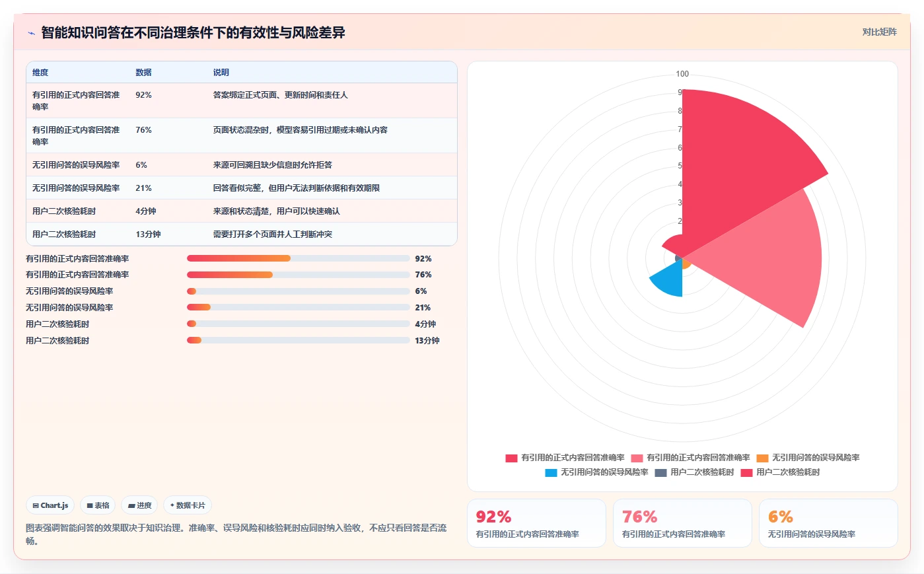Click the footer summary text about 知识治理
924x574 pixels.
236,534
